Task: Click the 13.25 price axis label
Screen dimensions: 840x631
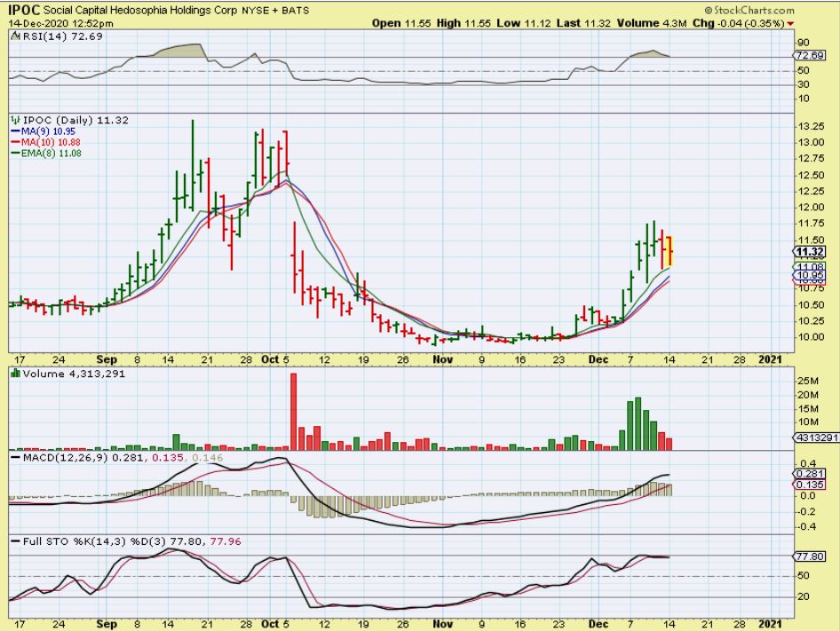Action: 811,126
